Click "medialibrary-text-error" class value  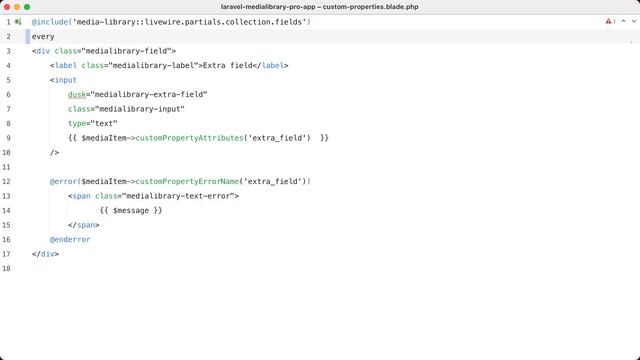[x=178, y=196]
